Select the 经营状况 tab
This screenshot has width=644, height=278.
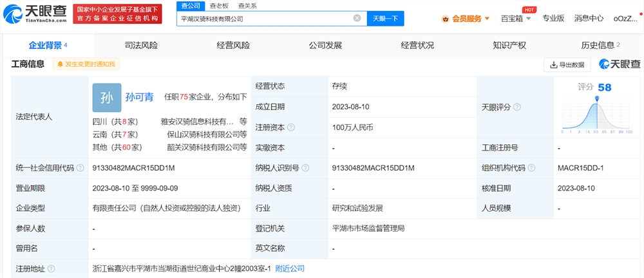click(x=417, y=45)
